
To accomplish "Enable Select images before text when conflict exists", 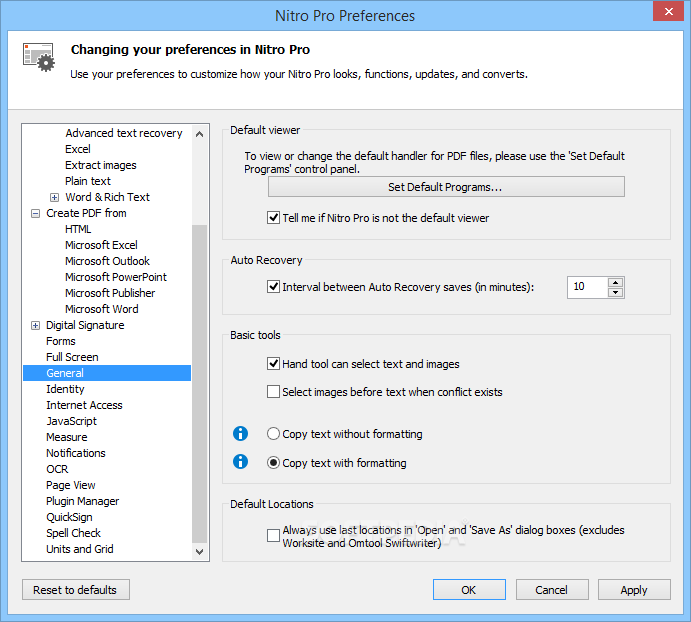I will [273, 391].
